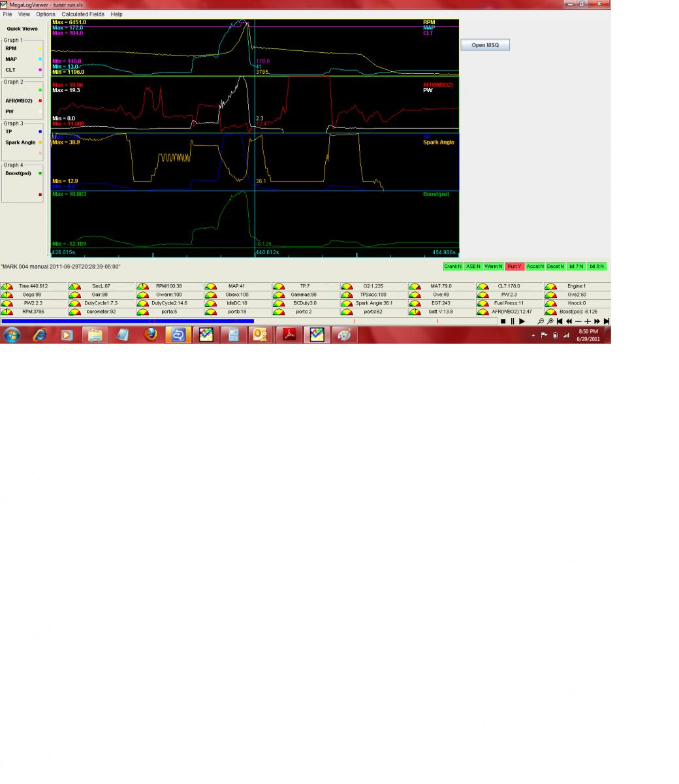Viewport: 679px width, 784px height.
Task: Select MAP field in Graph 1
Action: click(11, 59)
